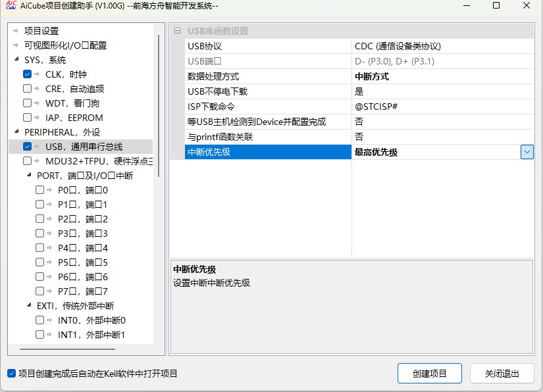Collapse the SYS, 系统 tree node
543x392 pixels.
point(16,59)
